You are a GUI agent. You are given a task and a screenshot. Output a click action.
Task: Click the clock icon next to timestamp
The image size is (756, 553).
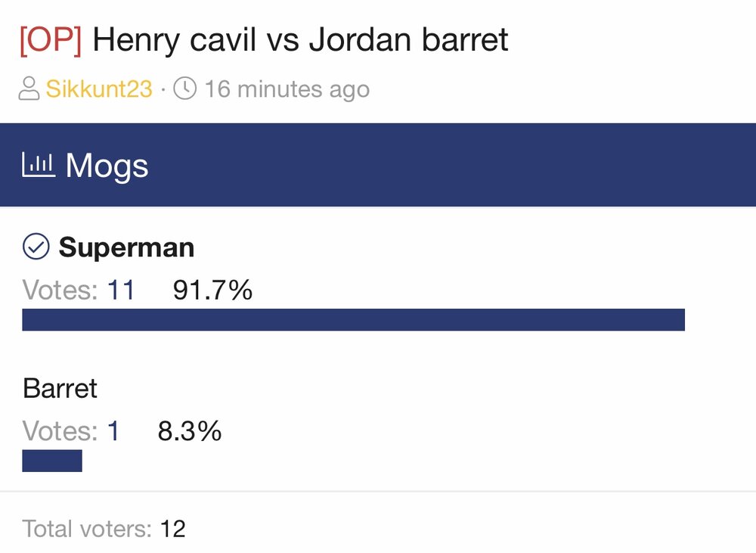click(x=185, y=89)
